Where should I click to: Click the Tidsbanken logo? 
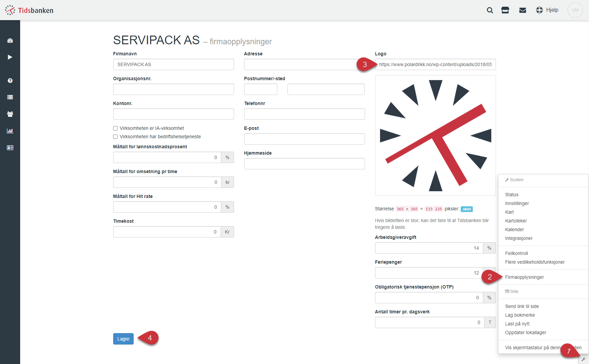point(29,10)
